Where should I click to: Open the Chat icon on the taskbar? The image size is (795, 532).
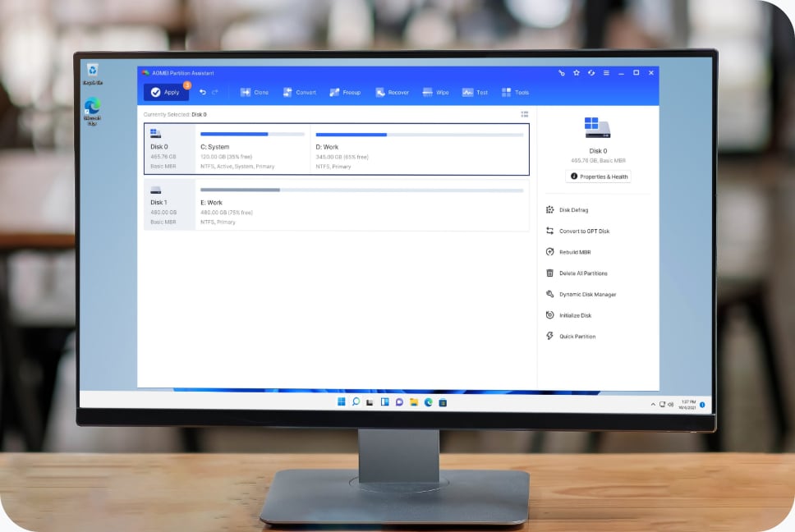pos(399,402)
